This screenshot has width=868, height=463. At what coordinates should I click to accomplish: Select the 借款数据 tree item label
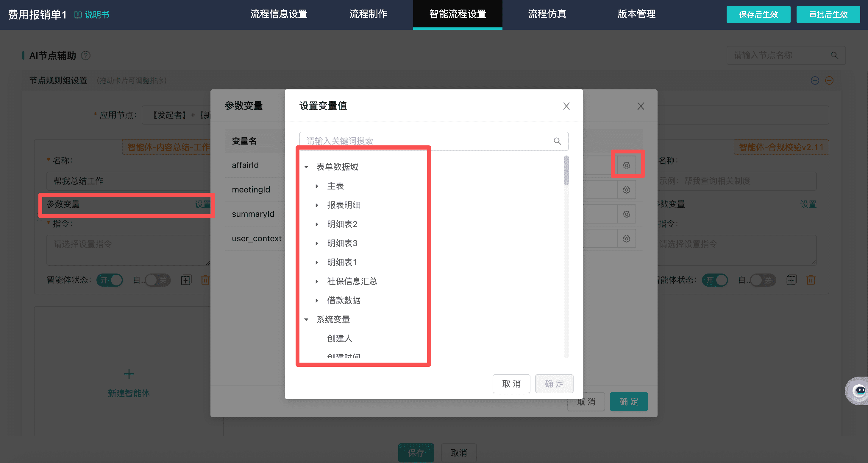pyautogui.click(x=344, y=300)
